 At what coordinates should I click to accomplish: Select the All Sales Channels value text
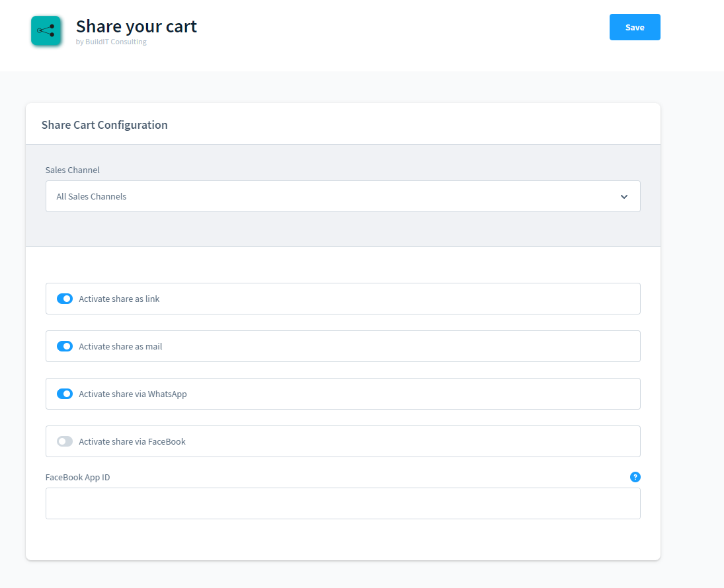pyautogui.click(x=91, y=196)
